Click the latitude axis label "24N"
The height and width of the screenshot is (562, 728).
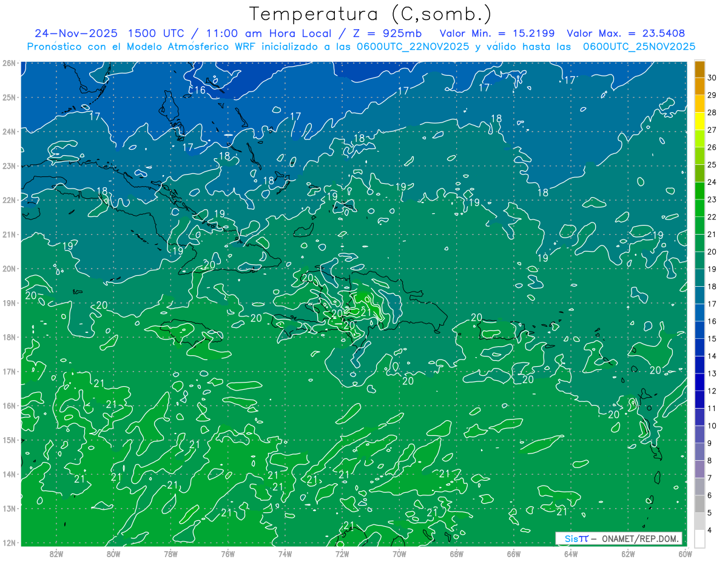[x=8, y=132]
